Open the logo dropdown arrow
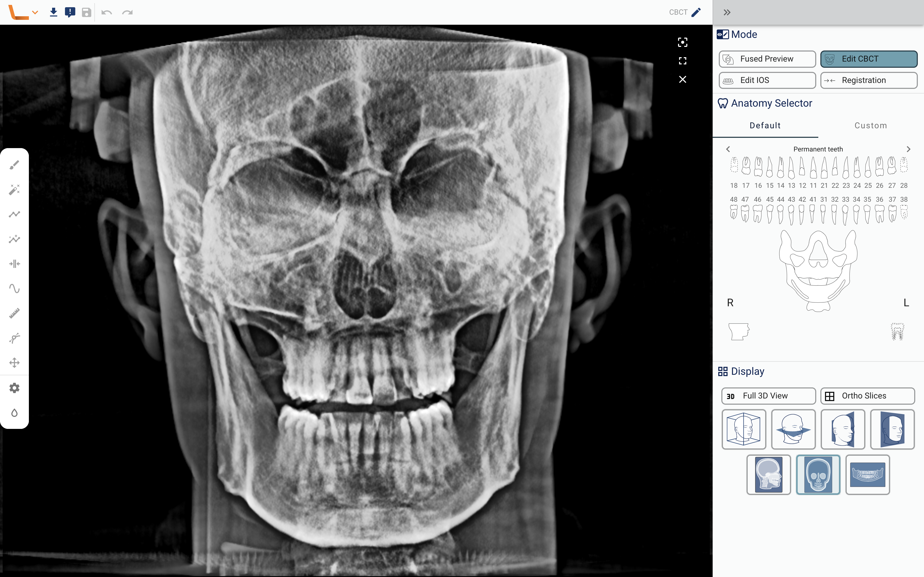The image size is (924, 577). pyautogui.click(x=35, y=12)
